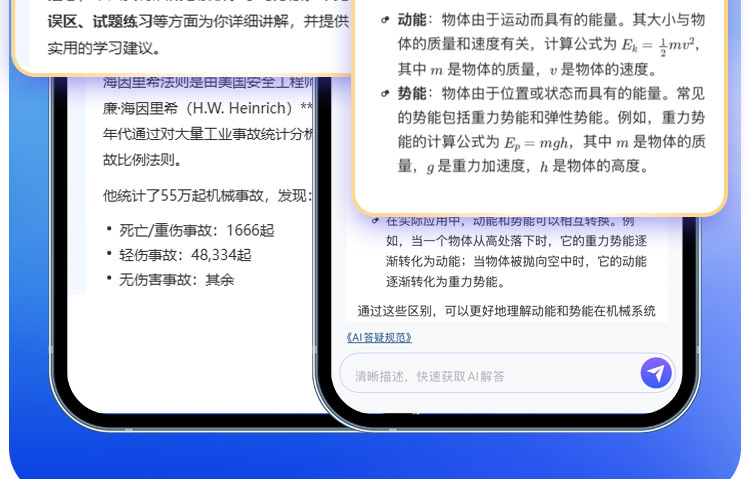This screenshot has height=479, width=750.
Task: Select the bold 势能 heading term
Action: coord(411,94)
